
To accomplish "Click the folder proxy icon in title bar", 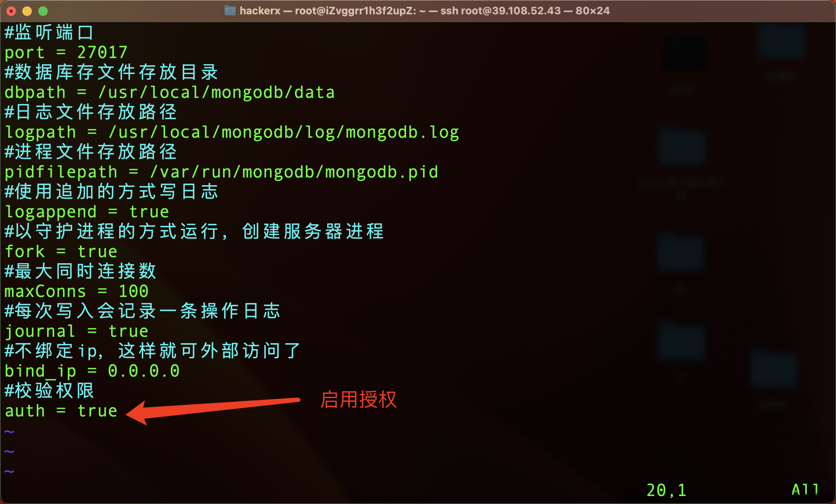I will pyautogui.click(x=230, y=11).
